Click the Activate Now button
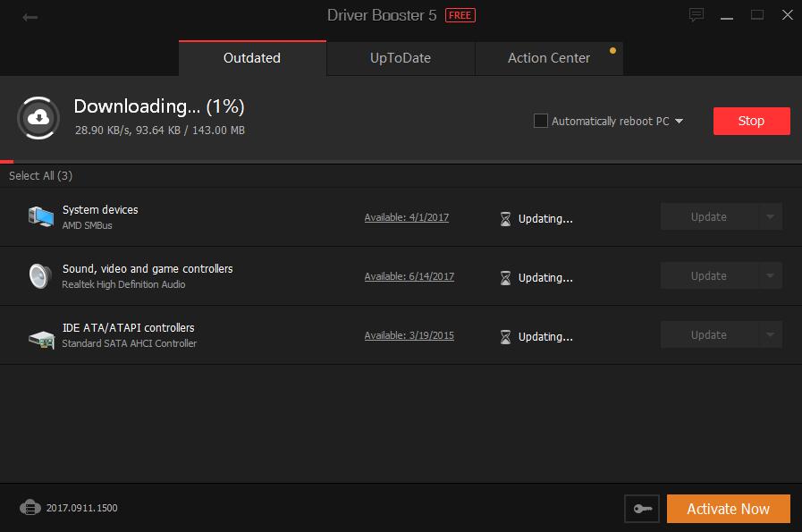 click(x=729, y=509)
